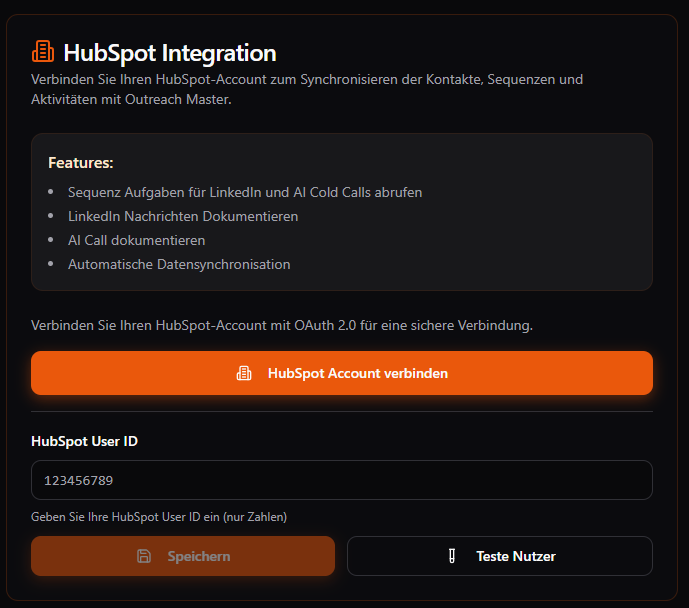This screenshot has height=608, width=689.
Task: Select feature 'AI Call dokumentieren'
Action: click(x=136, y=240)
